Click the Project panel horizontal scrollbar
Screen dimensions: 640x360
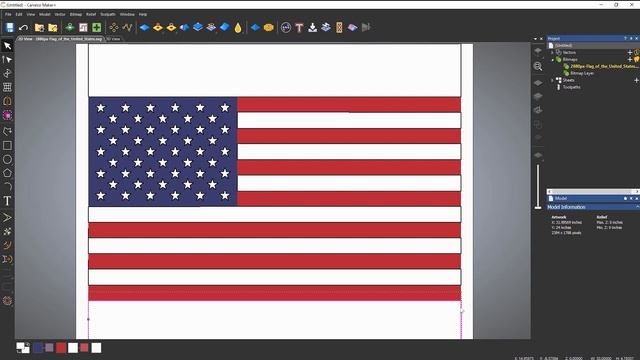pyautogui.click(x=593, y=191)
